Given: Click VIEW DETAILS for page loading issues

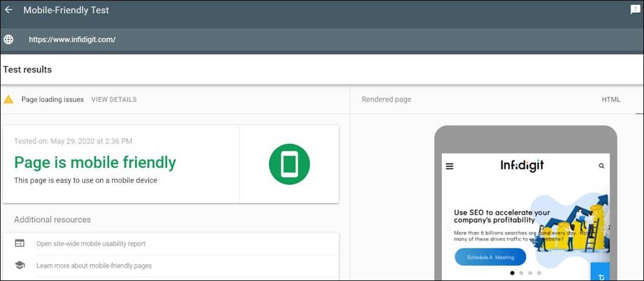Looking at the screenshot, I should tap(114, 99).
